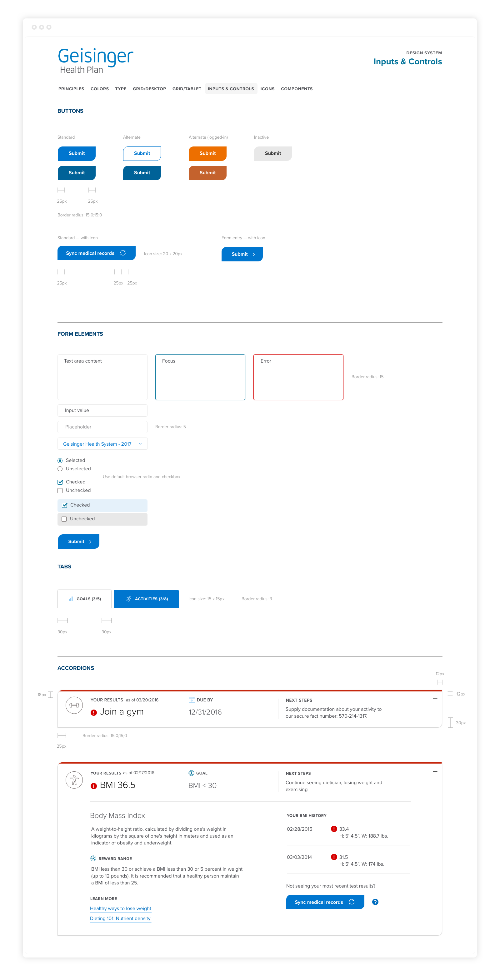This screenshot has width=500, height=980.
Task: Expand the Join a gym accordion with plus
Action: click(435, 699)
